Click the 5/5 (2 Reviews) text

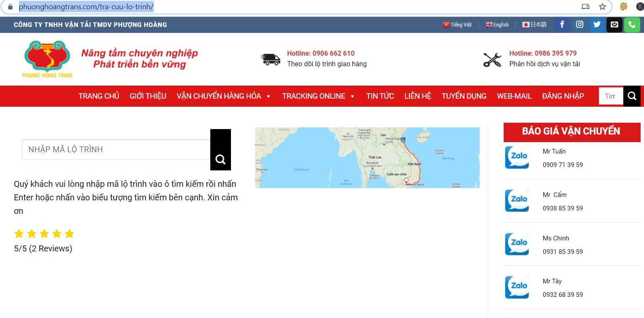(43, 248)
